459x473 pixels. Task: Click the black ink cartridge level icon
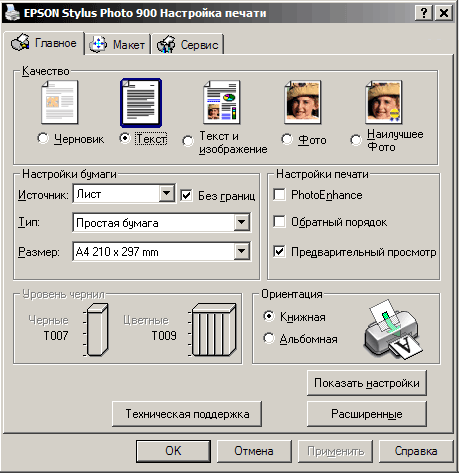click(x=97, y=329)
